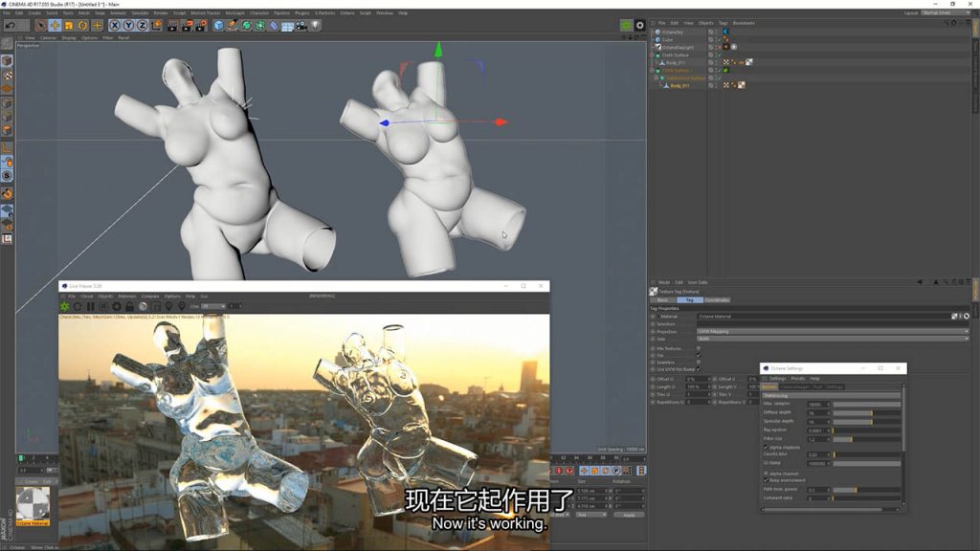The image size is (980, 551).
Task: Click the Apply button in coordinates panel
Action: [629, 515]
